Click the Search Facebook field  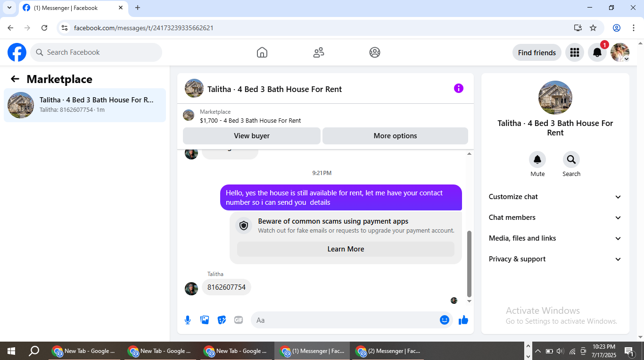click(96, 52)
